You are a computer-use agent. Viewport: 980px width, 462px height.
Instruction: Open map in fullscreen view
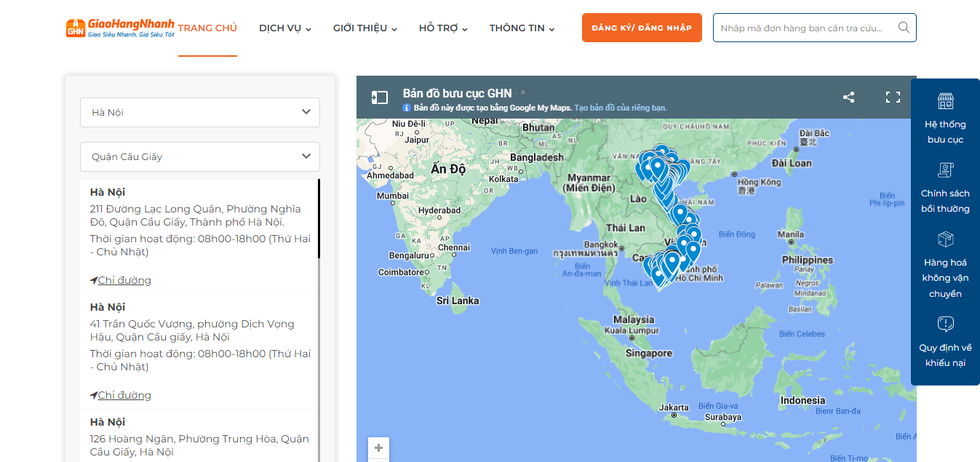[x=893, y=97]
